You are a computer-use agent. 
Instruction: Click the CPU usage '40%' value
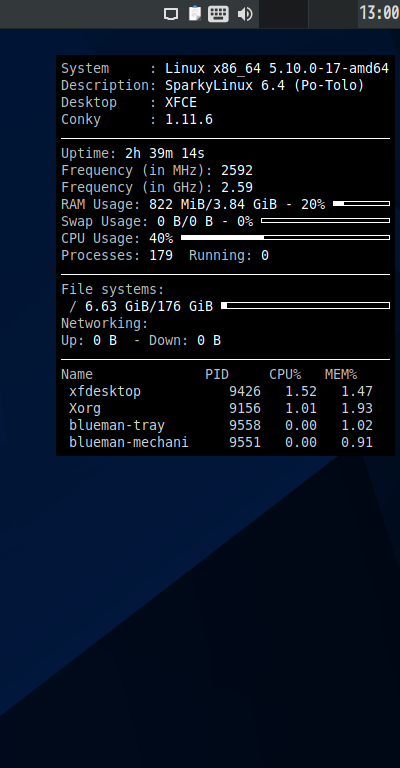coord(161,239)
